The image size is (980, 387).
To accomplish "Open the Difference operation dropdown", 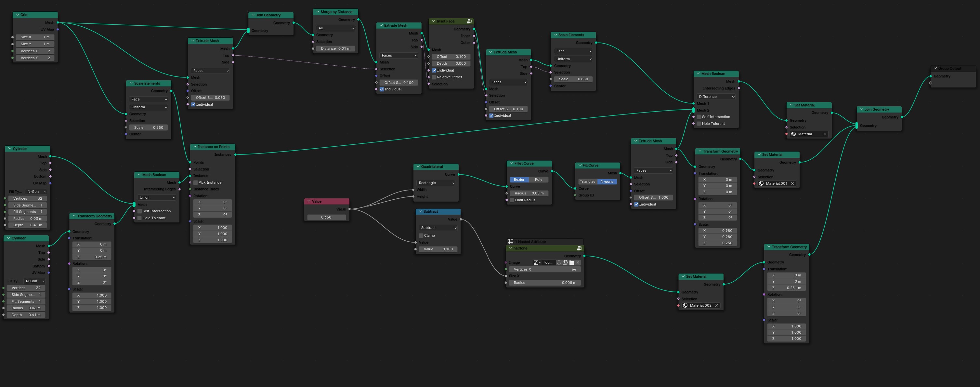I will [716, 97].
